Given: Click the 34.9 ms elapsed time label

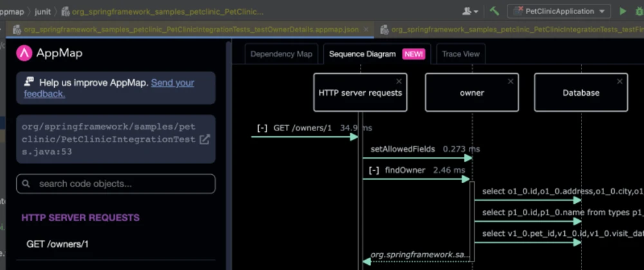Looking at the screenshot, I should coord(355,128).
